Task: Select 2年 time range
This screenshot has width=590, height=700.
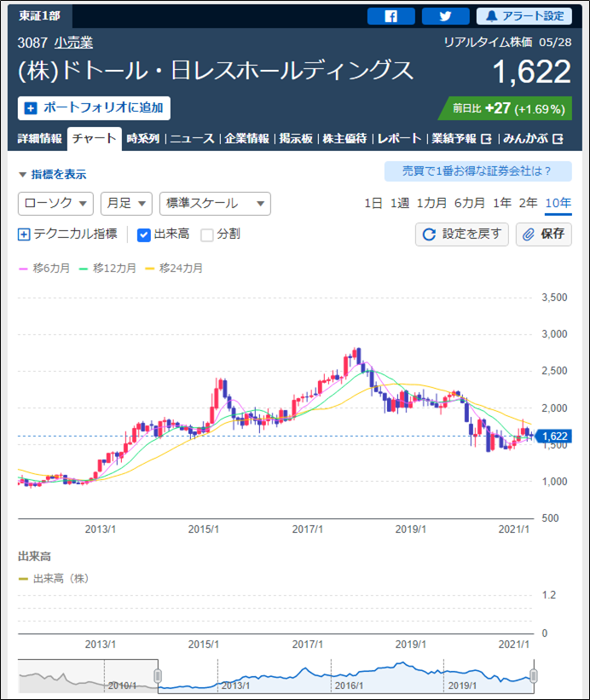Action: coord(528,203)
